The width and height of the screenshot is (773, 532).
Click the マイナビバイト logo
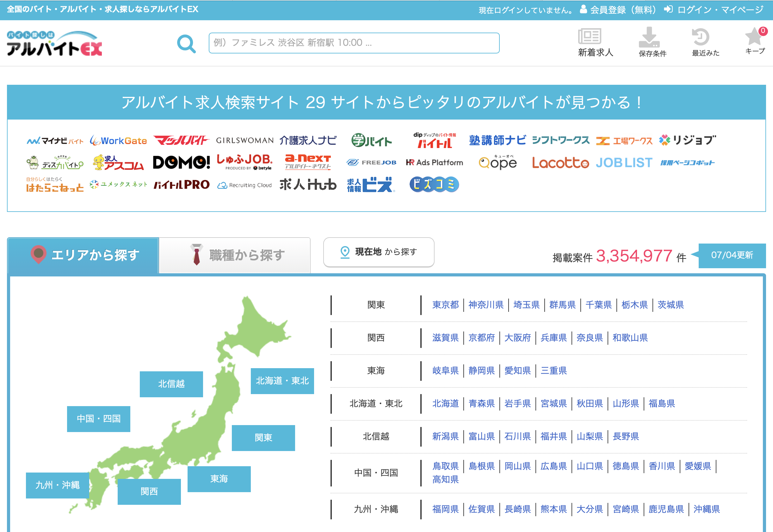tap(55, 141)
